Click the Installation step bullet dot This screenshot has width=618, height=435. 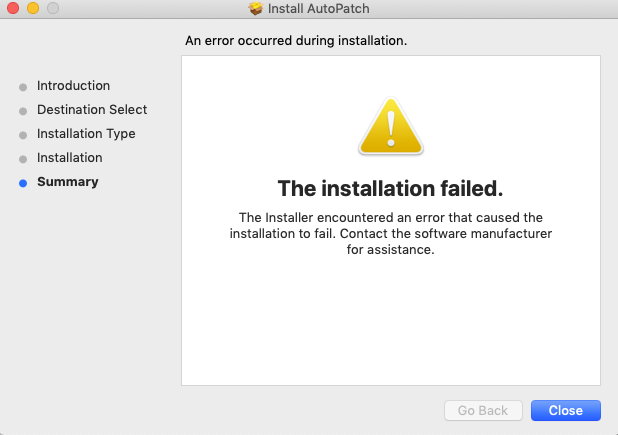pos(23,159)
